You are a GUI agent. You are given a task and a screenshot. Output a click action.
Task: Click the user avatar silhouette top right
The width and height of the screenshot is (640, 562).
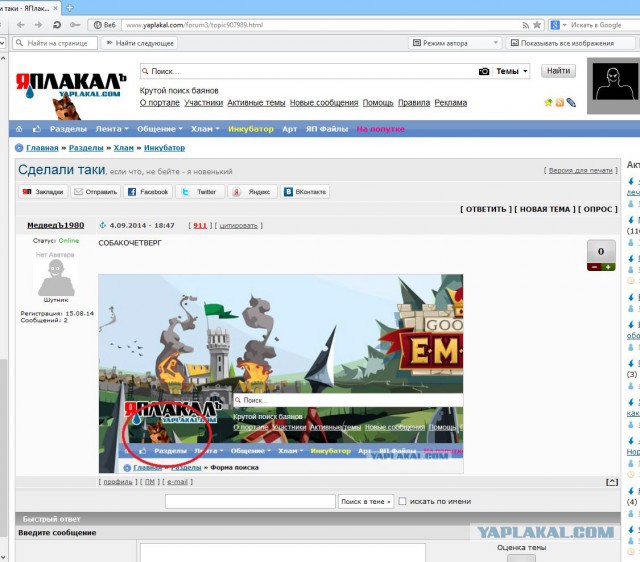[616, 81]
